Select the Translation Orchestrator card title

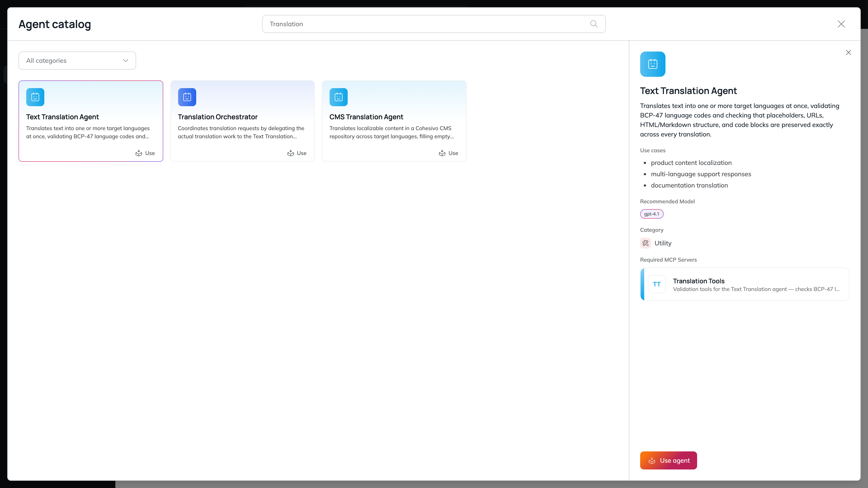(218, 117)
